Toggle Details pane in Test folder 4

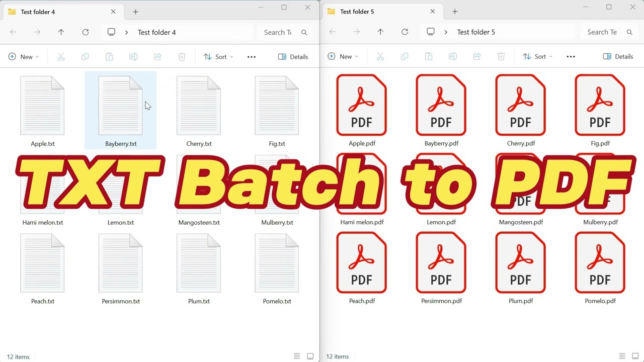pyautogui.click(x=293, y=57)
